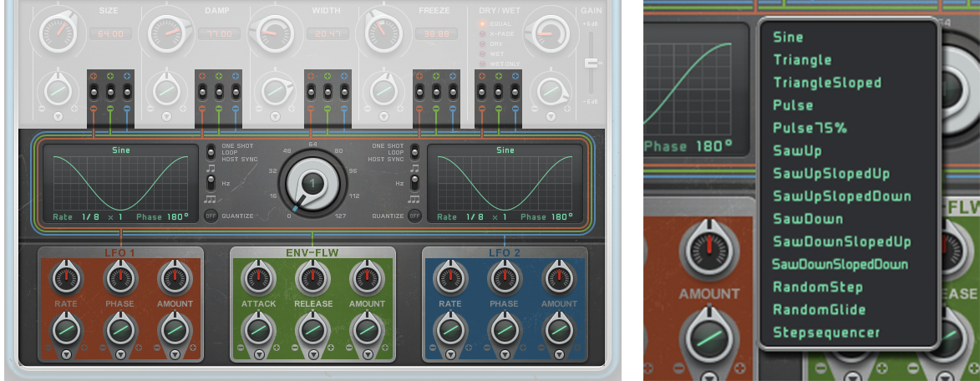Click minus icon beside ENV-FLW Attack modulation knob
Viewport: 980px width, 381px height.
(x=241, y=347)
